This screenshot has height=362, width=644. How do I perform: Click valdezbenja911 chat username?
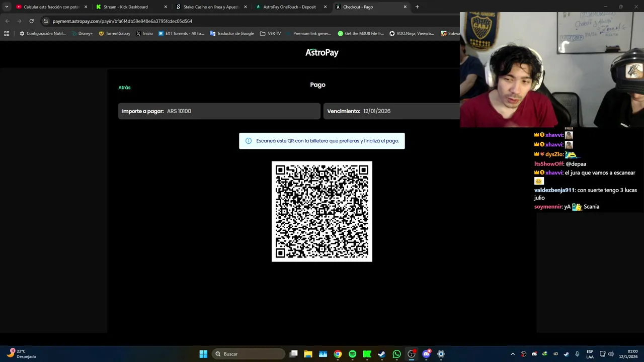[x=554, y=190]
